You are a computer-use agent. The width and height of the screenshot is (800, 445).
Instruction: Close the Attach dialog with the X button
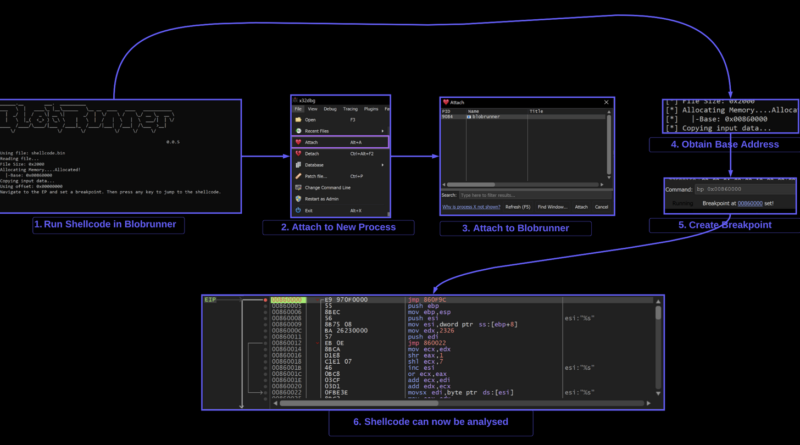[606, 102]
